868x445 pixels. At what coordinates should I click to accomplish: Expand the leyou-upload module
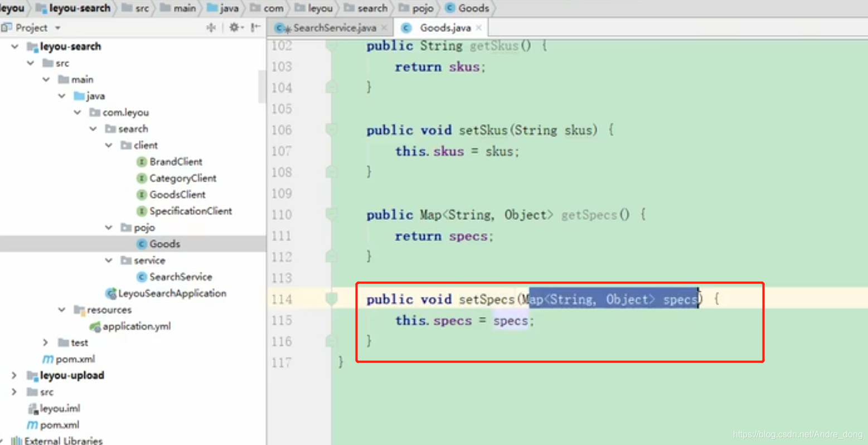coord(14,376)
